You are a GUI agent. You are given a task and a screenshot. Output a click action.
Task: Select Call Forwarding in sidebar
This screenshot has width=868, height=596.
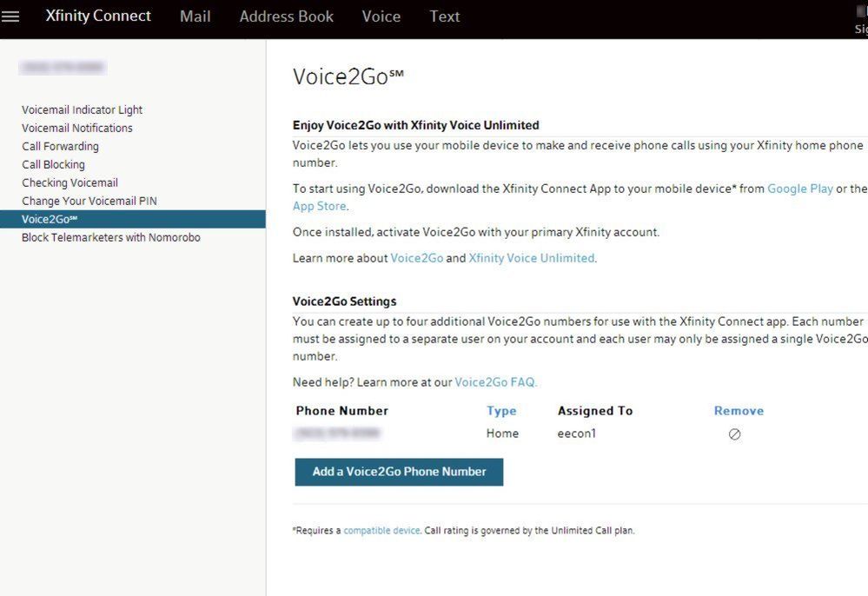click(x=60, y=147)
